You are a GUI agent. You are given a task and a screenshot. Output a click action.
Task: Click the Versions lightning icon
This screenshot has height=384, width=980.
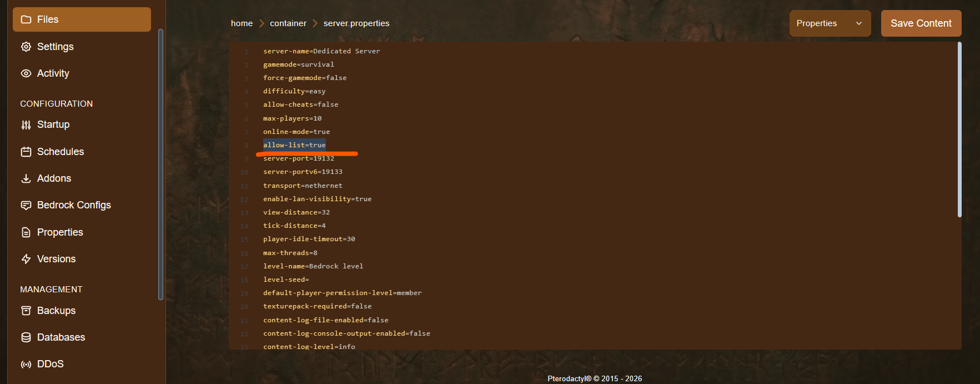point(26,259)
